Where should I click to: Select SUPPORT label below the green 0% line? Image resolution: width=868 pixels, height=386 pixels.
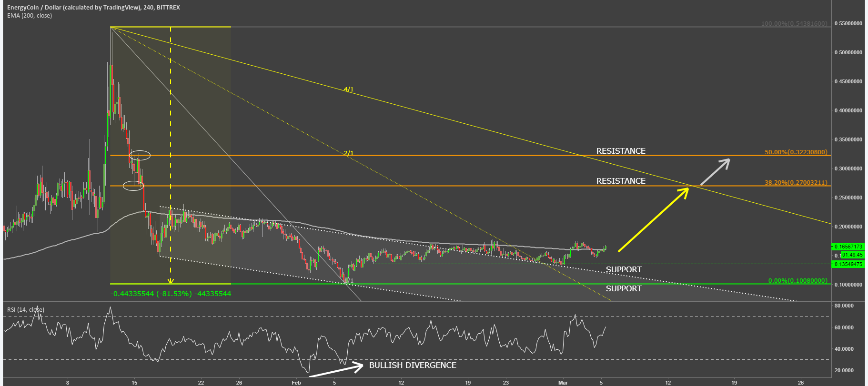[624, 288]
